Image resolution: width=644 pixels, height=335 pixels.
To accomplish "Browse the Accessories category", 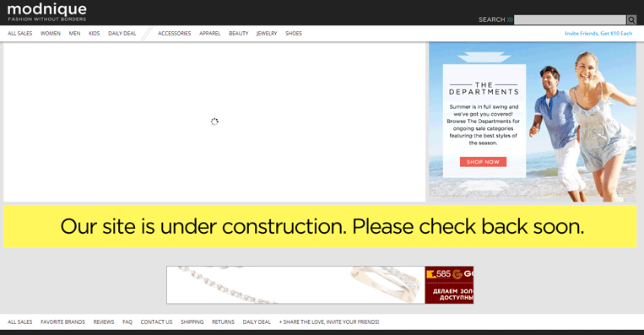I will [174, 34].
